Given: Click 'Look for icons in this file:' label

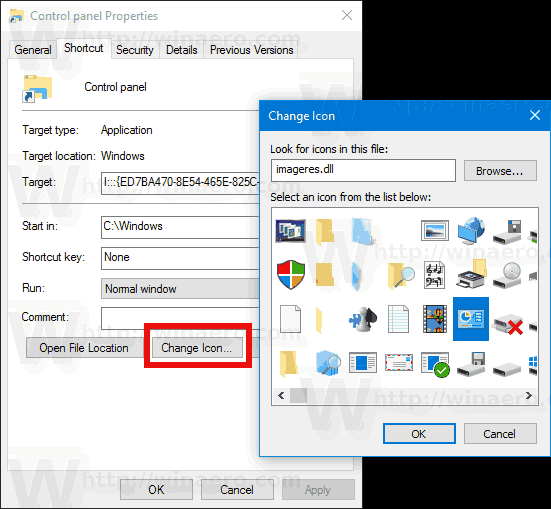Looking at the screenshot, I should pyautogui.click(x=329, y=149).
